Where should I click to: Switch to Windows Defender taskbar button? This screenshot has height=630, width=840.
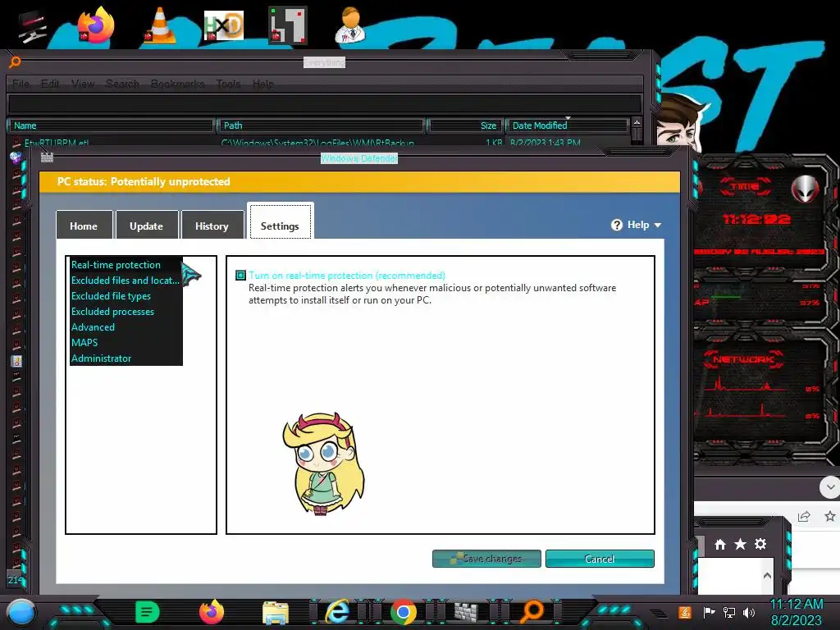click(x=466, y=611)
